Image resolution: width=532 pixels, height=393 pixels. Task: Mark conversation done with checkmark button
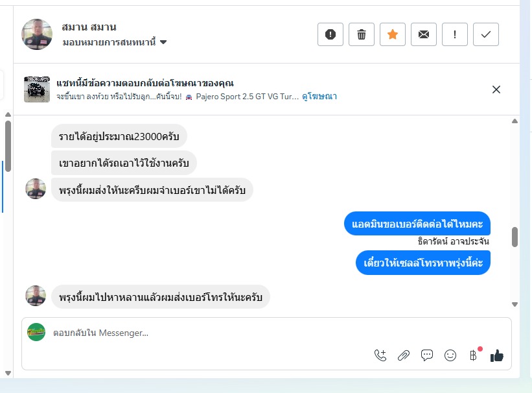(x=486, y=34)
